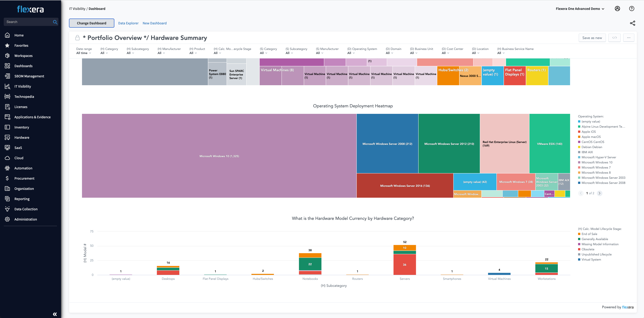
Task: Expand the Date range filter
Action: (x=84, y=53)
